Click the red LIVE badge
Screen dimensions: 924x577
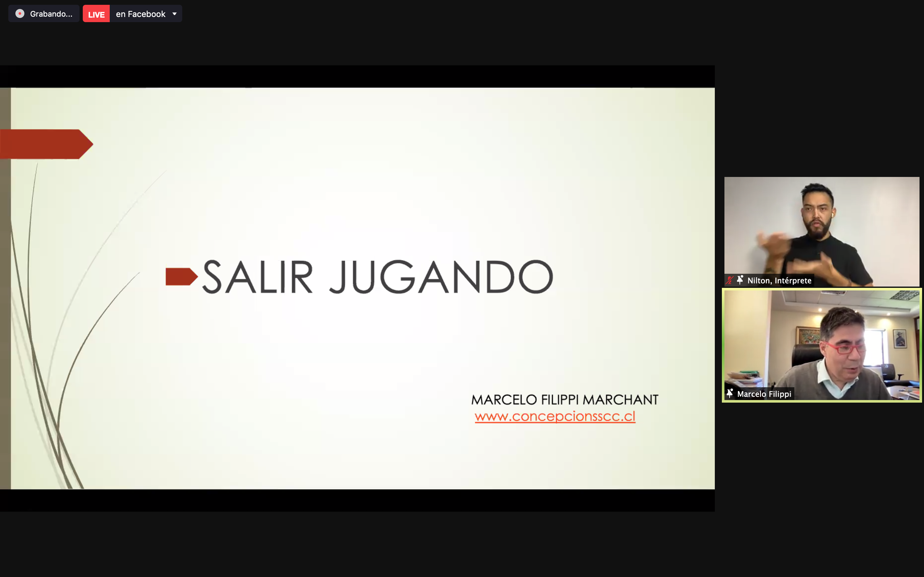click(x=96, y=14)
